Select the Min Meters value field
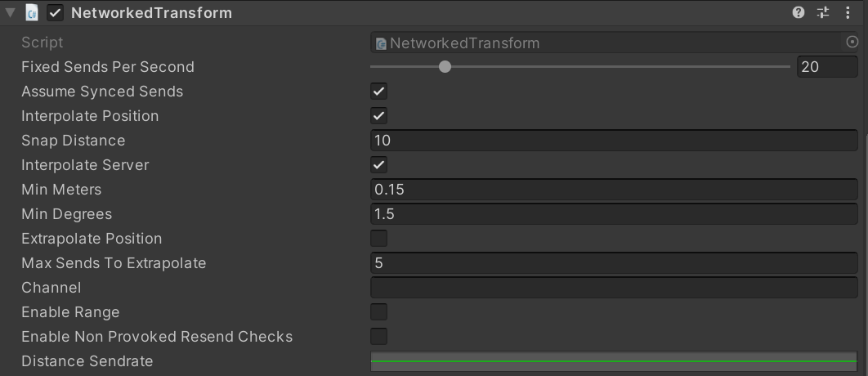This screenshot has width=868, height=376. point(614,190)
